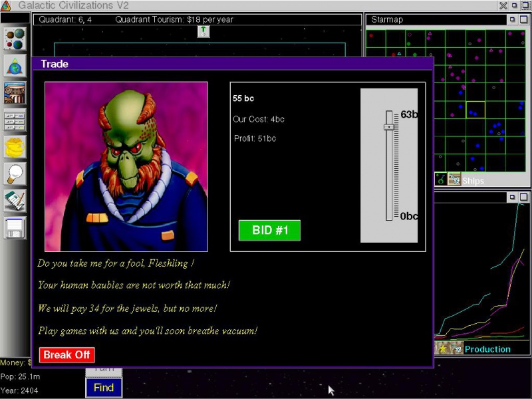Click the alien trader portrait
Image resolution: width=532 pixels, height=399 pixels.
click(x=126, y=167)
